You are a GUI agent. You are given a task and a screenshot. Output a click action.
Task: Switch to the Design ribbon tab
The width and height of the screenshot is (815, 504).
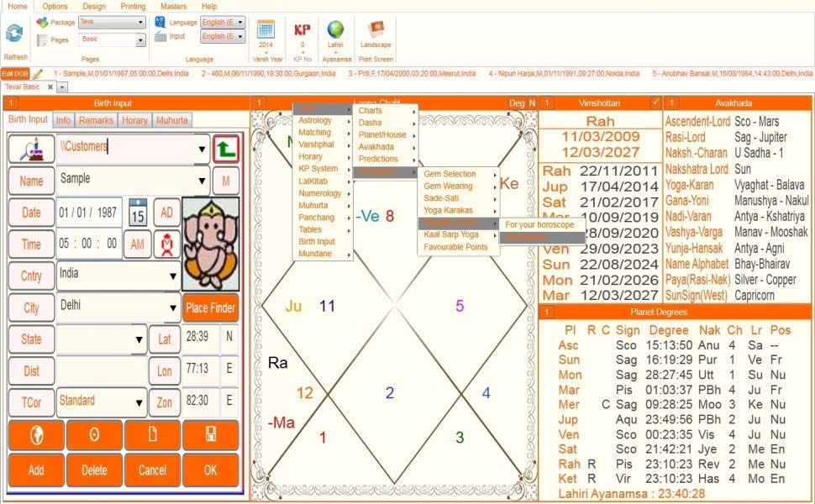tap(94, 6)
